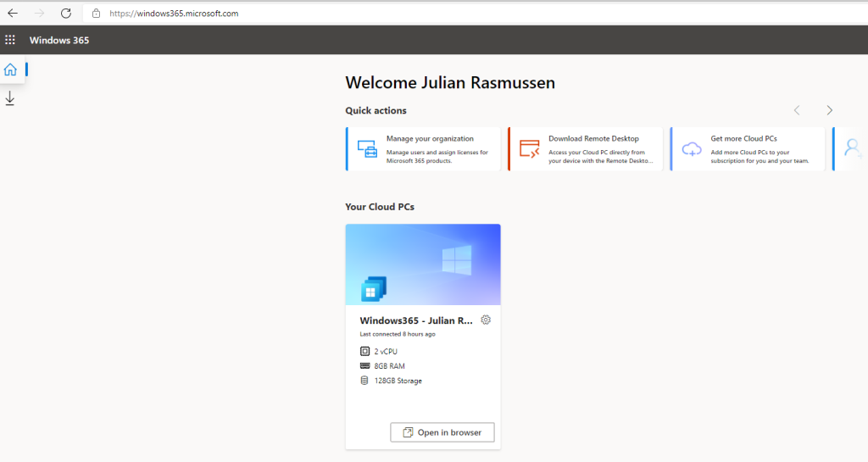Click the 8GB RAM text
The height and width of the screenshot is (462, 868).
click(390, 366)
